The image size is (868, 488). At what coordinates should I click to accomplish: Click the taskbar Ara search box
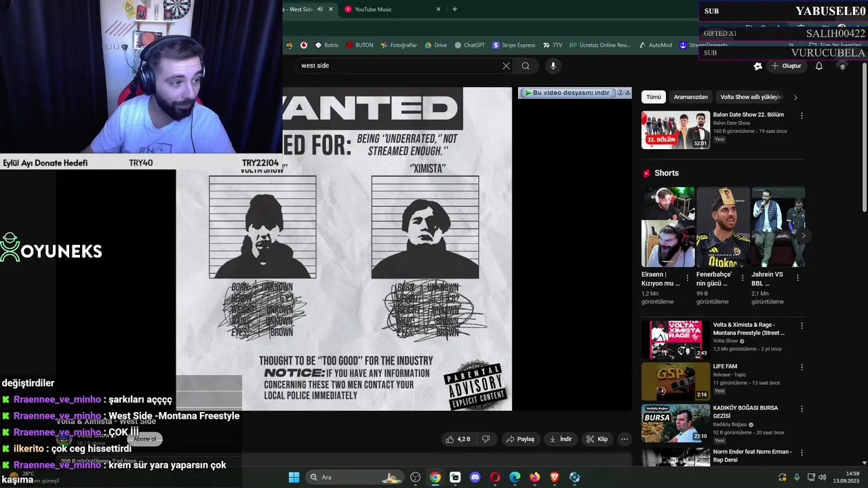point(355,477)
